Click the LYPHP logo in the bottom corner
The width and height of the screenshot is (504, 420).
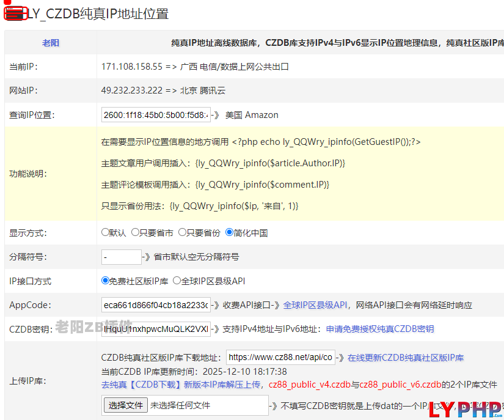click(x=465, y=410)
